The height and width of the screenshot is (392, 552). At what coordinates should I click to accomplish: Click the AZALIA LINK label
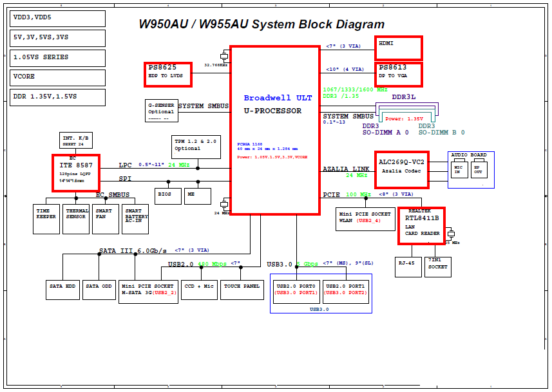coord(346,169)
